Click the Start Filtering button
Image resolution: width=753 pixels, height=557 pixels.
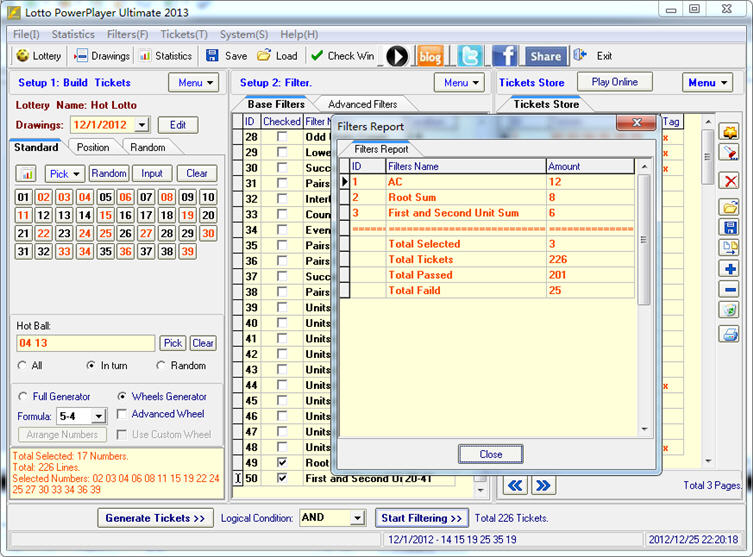(421, 518)
